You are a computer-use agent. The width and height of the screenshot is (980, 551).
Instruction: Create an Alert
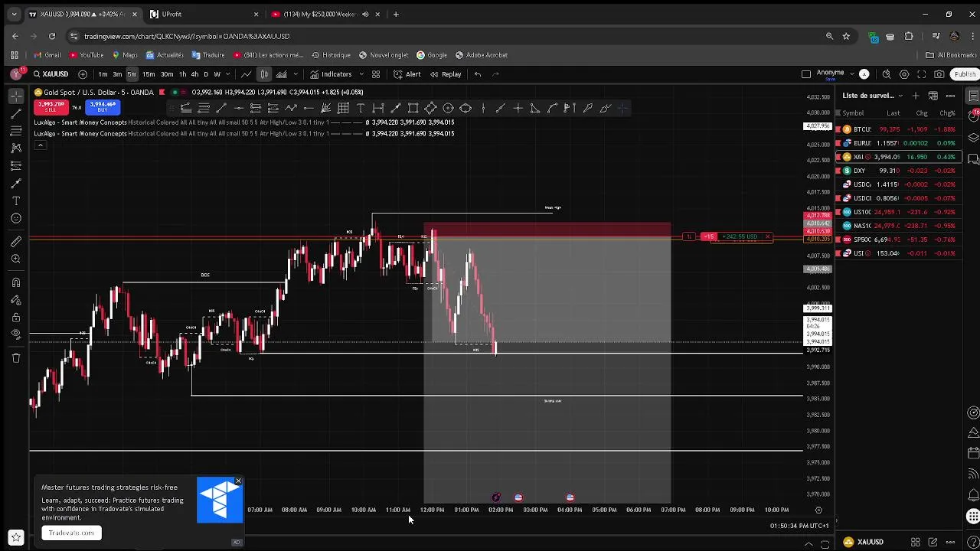tap(407, 74)
